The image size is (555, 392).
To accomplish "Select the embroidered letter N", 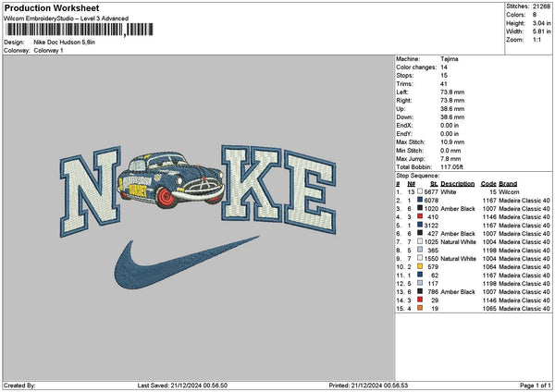I will pos(91,191).
